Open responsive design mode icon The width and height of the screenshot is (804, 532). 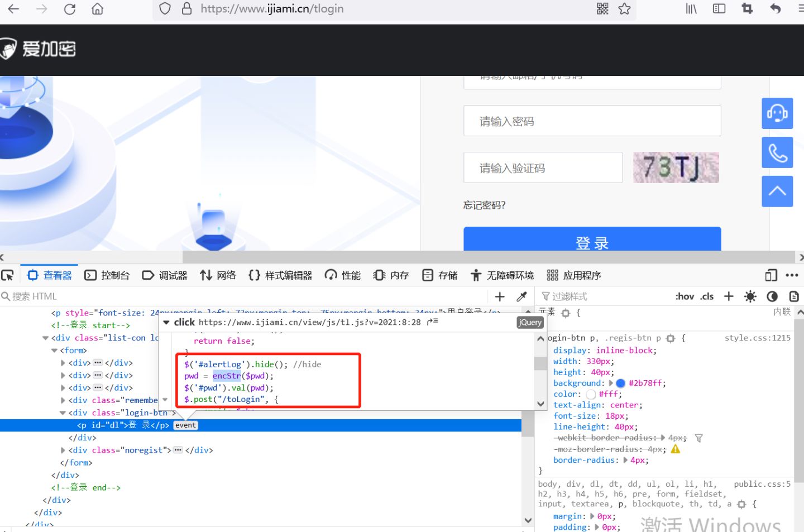[771, 275]
